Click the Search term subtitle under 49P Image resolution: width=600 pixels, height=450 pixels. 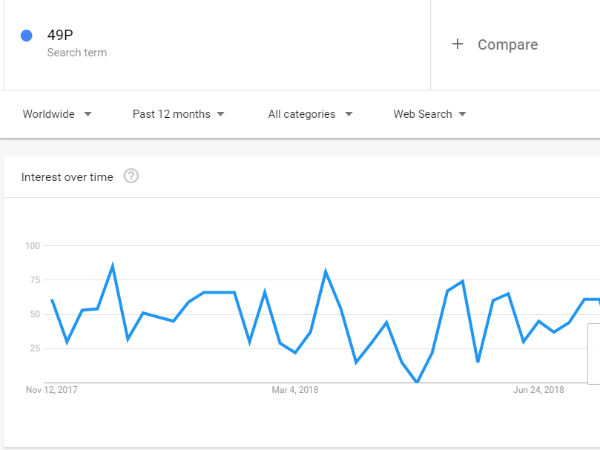point(76,52)
